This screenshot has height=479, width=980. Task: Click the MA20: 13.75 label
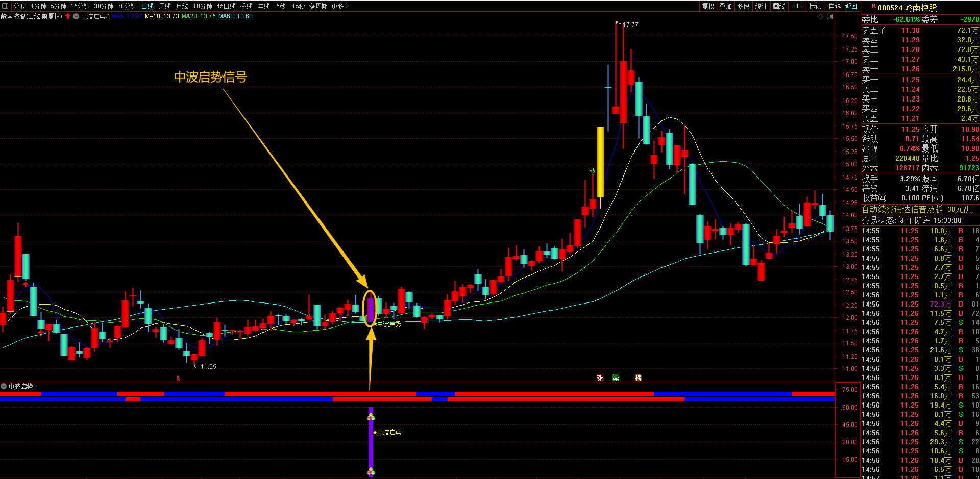tap(199, 16)
